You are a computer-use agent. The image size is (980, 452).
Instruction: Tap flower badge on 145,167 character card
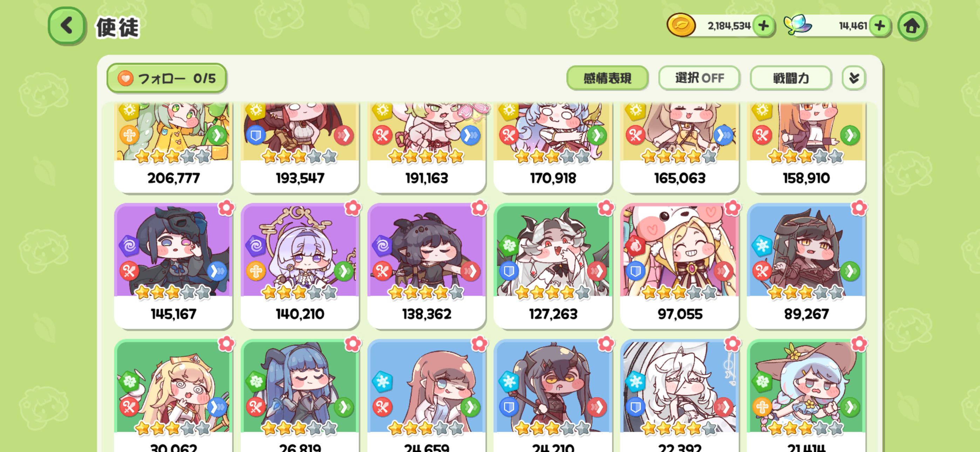coord(226,208)
